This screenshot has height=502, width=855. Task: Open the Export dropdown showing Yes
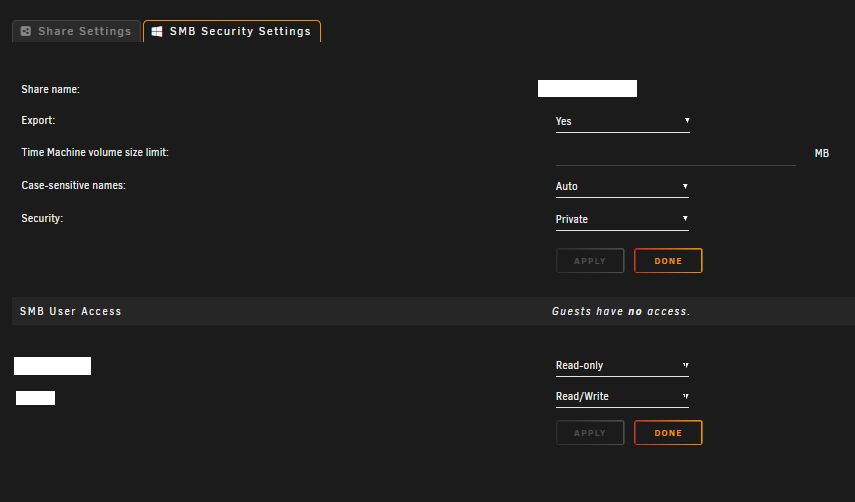622,122
